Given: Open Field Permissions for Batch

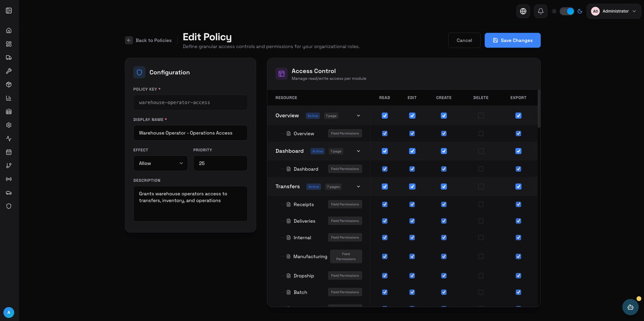Looking at the screenshot, I should click(x=345, y=292).
